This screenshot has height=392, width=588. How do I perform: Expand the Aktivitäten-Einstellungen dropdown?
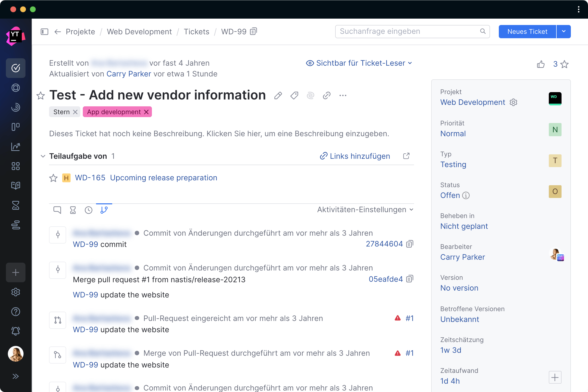pyautogui.click(x=365, y=209)
